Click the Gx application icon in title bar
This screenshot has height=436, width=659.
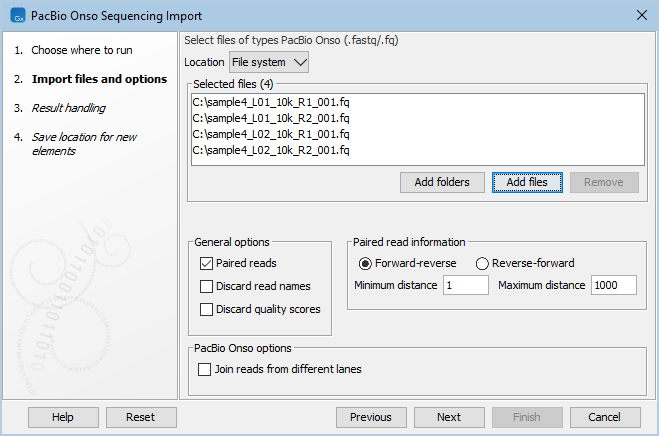click(14, 15)
